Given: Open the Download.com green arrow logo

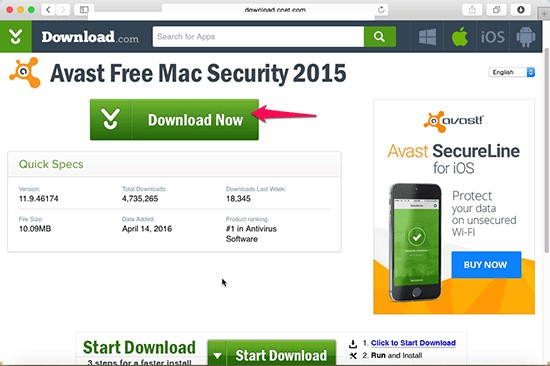Looking at the screenshot, I should [15, 36].
